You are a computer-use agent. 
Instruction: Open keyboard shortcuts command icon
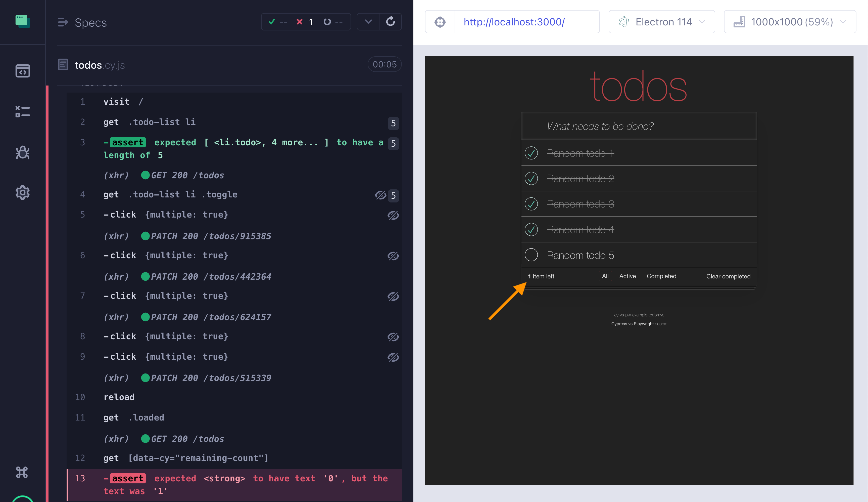(x=22, y=472)
